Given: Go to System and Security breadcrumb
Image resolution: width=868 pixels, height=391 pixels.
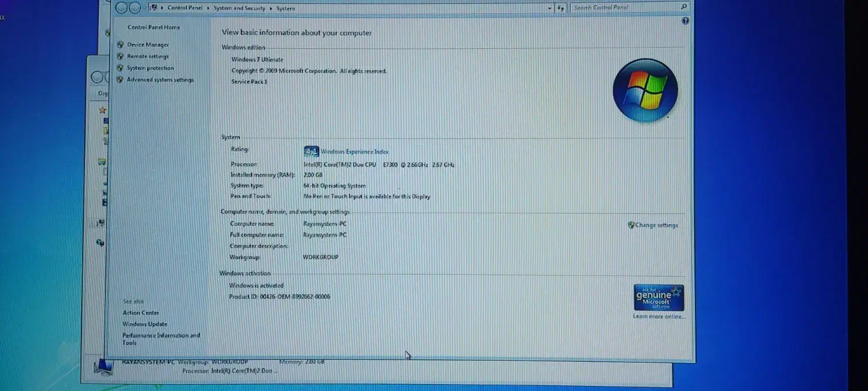Looking at the screenshot, I should [x=239, y=8].
